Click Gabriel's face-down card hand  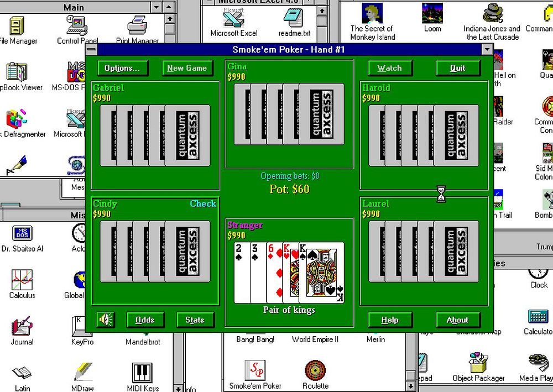[155, 135]
